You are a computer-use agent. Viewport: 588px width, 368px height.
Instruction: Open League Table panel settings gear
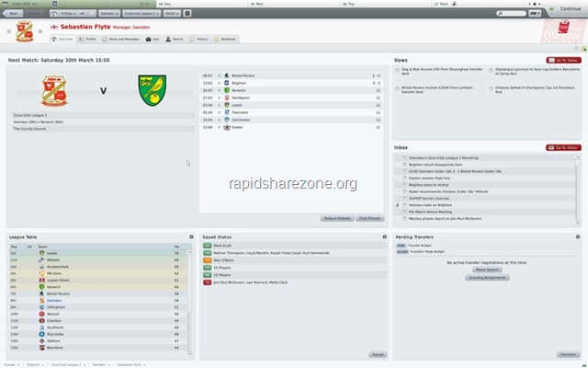click(191, 237)
